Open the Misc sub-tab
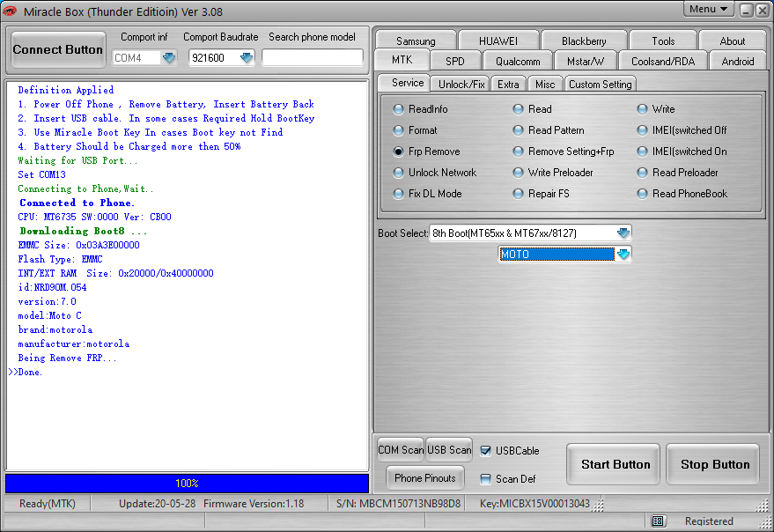 [545, 84]
